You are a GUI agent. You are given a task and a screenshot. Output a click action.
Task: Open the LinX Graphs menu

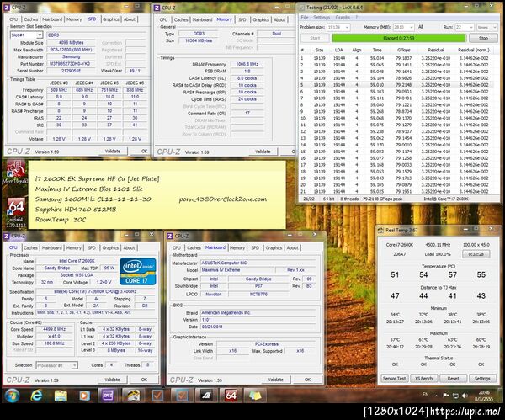pos(343,18)
